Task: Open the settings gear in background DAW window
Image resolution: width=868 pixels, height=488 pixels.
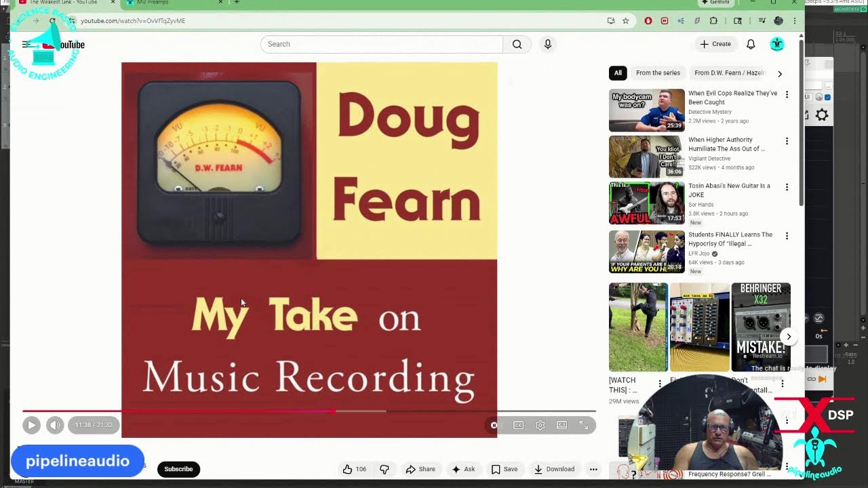Action: 822,115
